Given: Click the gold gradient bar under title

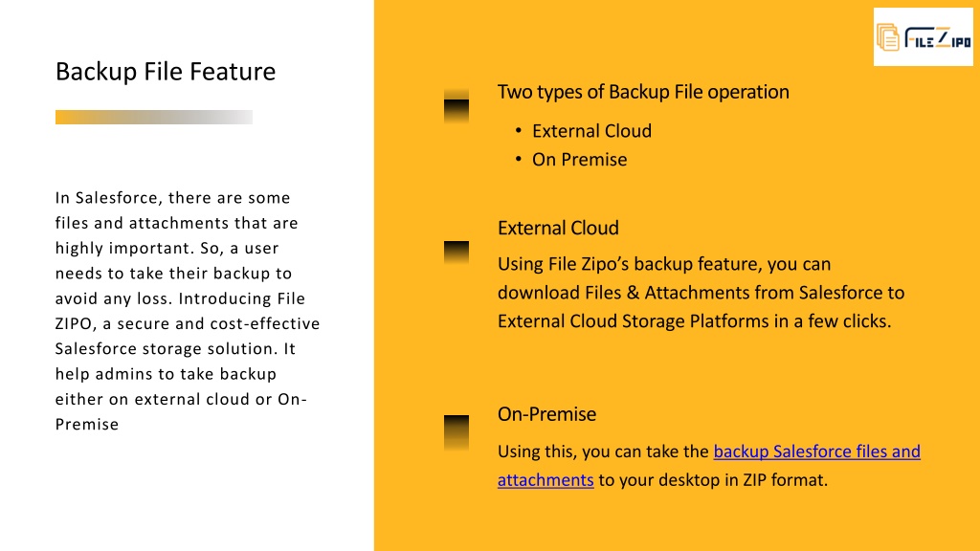Looking at the screenshot, I should [x=154, y=117].
